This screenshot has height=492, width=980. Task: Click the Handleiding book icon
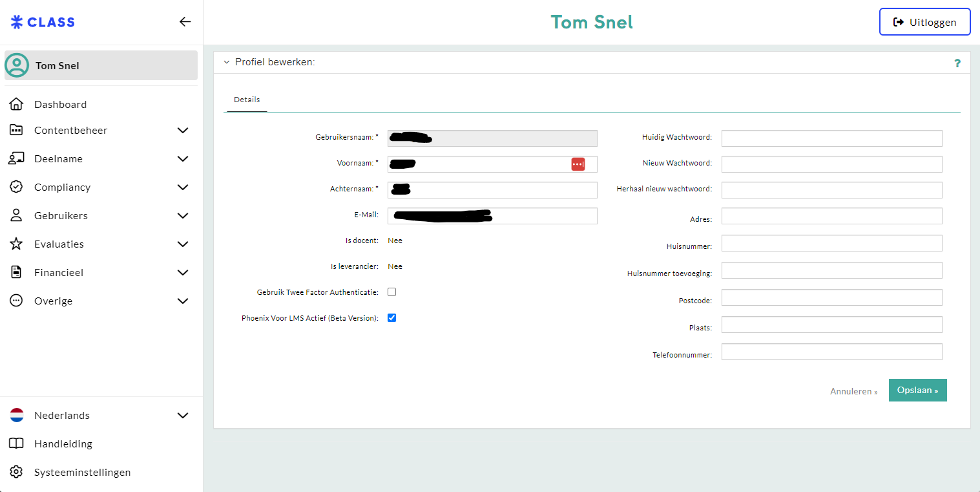(16, 444)
